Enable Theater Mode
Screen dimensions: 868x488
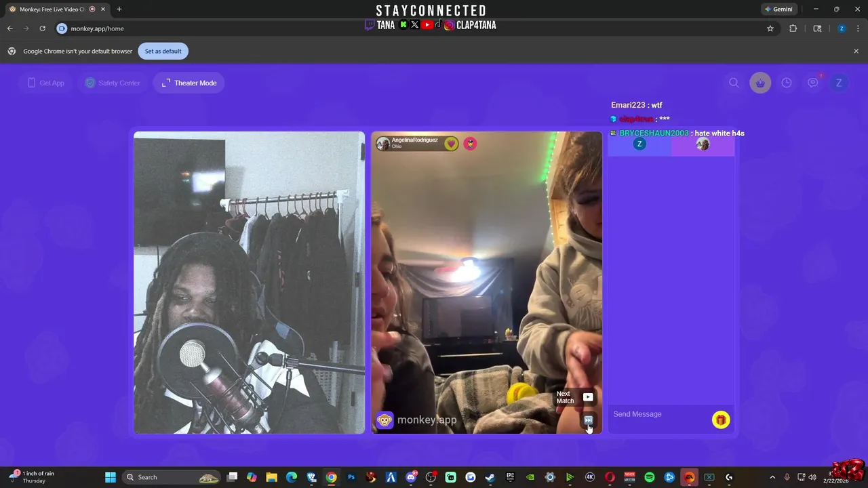(189, 83)
